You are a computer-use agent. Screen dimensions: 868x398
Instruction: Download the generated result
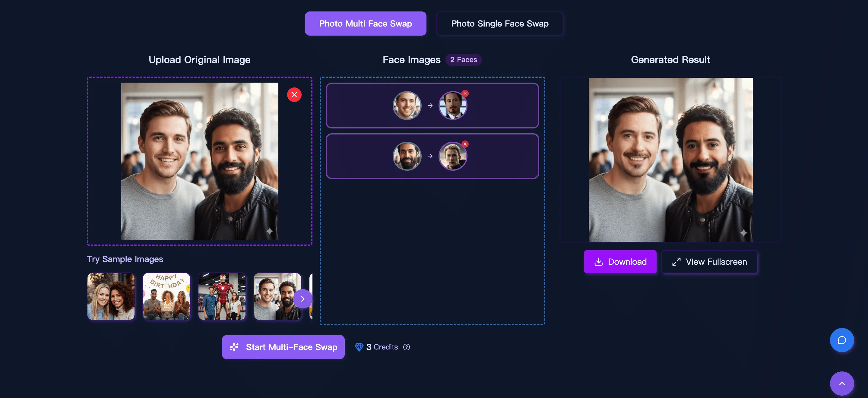(x=620, y=261)
